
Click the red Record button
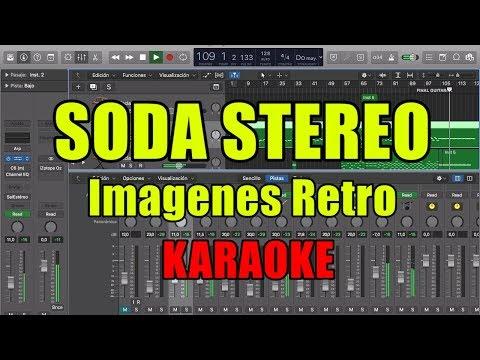(x=170, y=57)
